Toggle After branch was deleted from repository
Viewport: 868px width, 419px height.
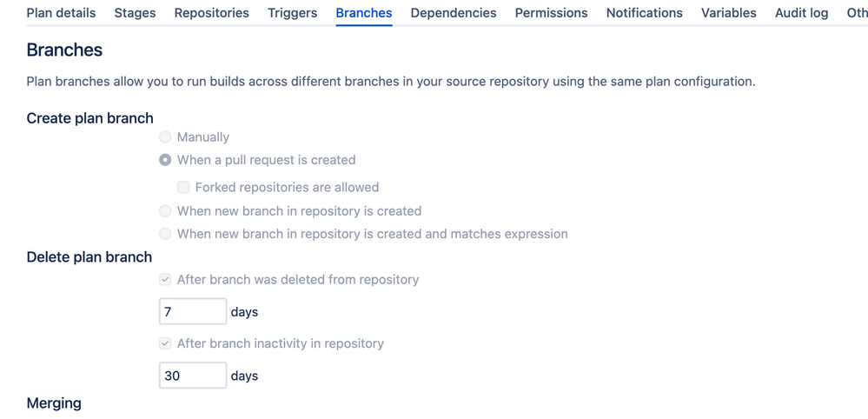(x=165, y=280)
